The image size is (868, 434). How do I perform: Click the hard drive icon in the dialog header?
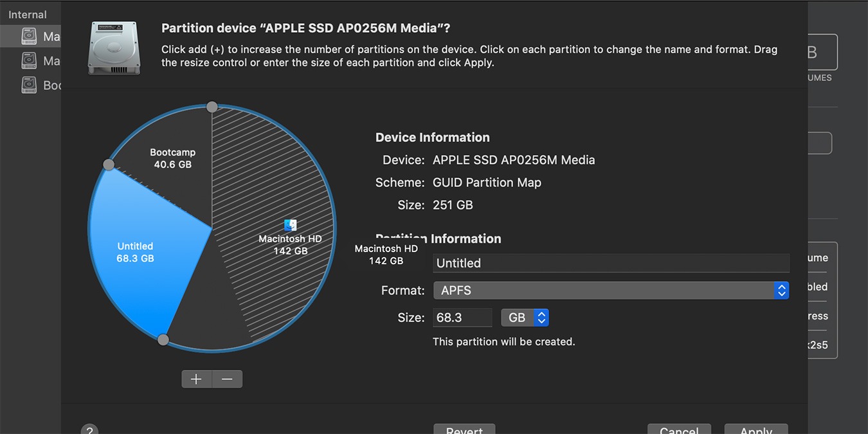click(x=114, y=47)
